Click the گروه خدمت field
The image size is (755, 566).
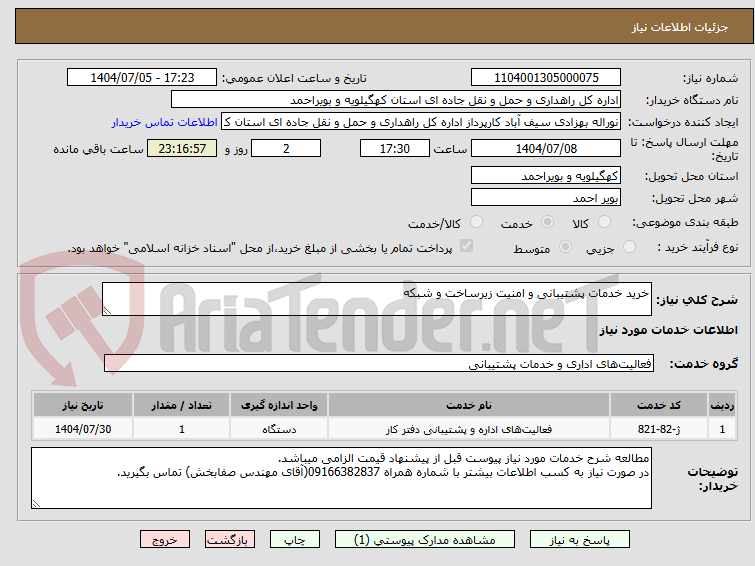point(379,364)
